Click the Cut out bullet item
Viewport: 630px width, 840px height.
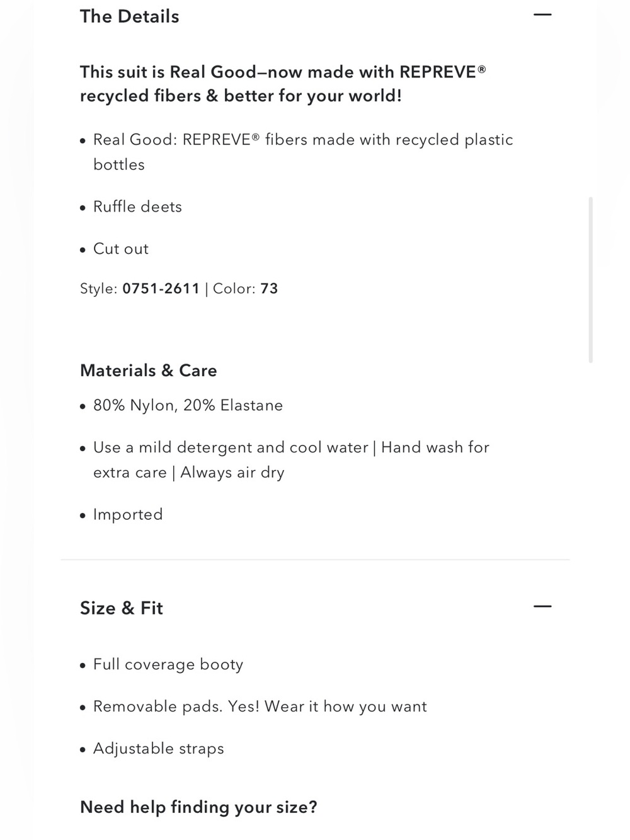[121, 249]
